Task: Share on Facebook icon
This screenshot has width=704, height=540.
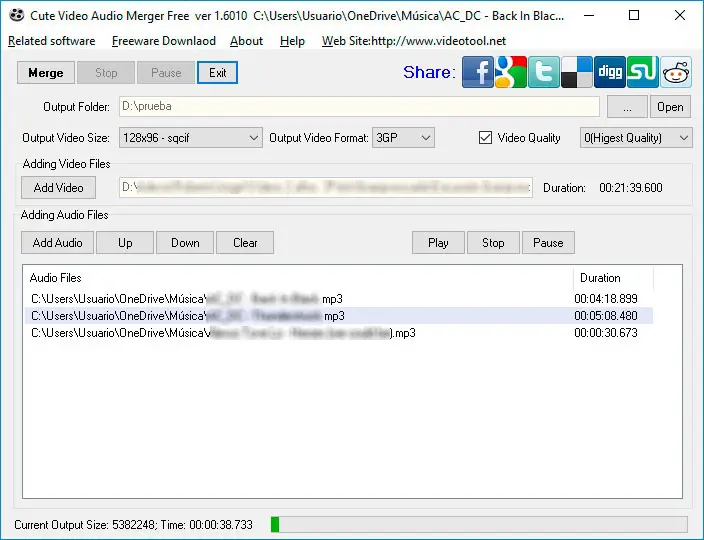Action: pos(478,72)
